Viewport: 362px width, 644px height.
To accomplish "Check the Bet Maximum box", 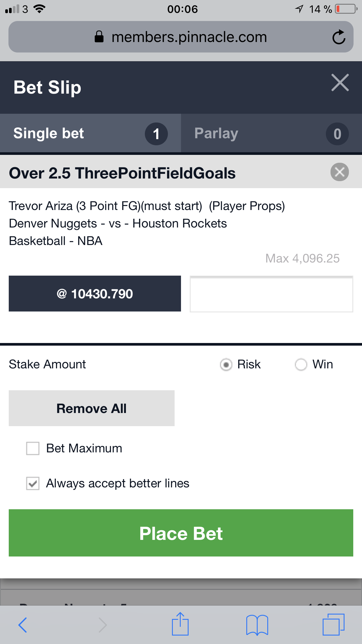I will click(x=33, y=448).
